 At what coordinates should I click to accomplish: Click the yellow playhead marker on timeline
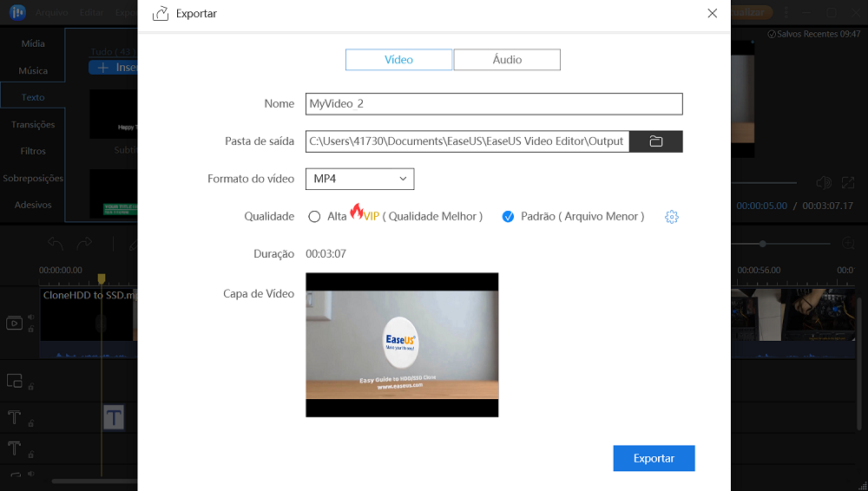(102, 278)
